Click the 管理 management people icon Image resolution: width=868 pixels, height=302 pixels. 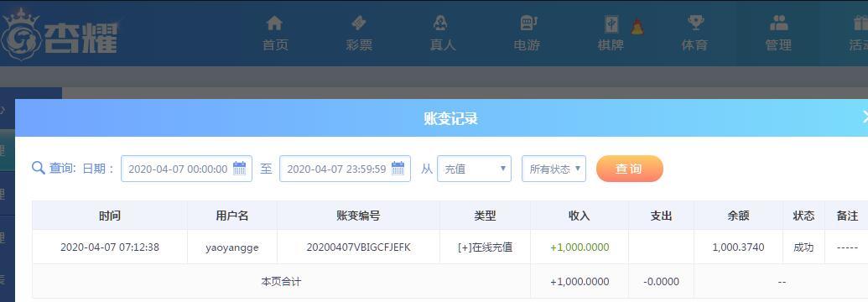[779, 23]
